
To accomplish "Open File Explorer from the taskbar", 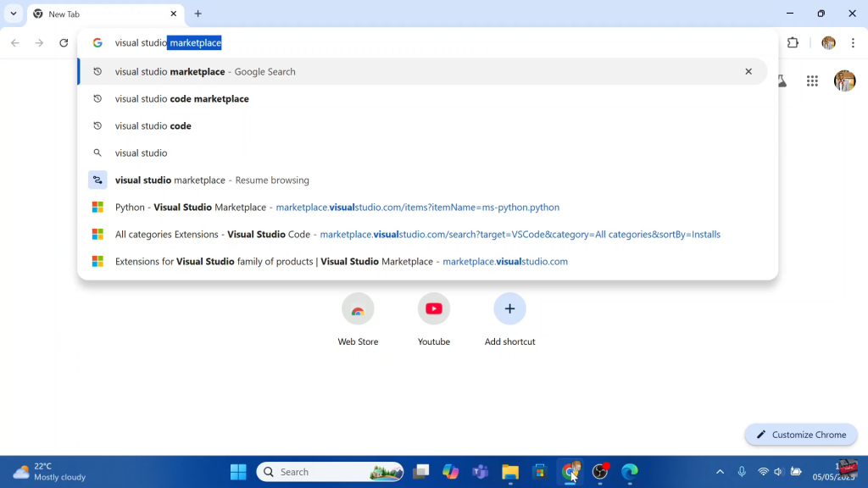I will click(509, 472).
